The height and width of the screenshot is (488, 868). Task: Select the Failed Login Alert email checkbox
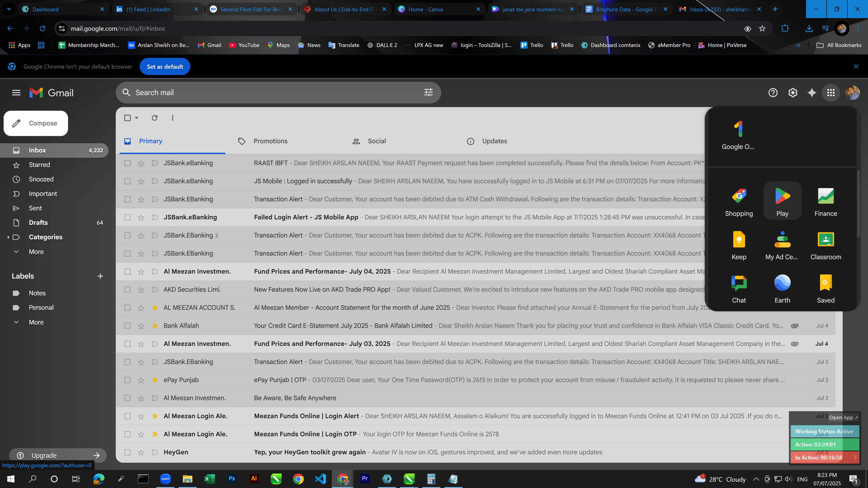127,217
